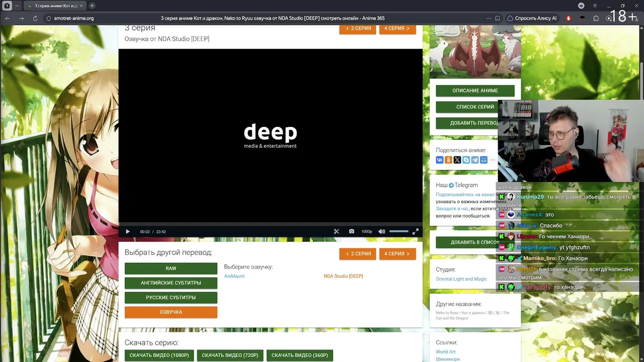This screenshot has height=362, width=644.
Task: Share anime via Telegram icon
Action: click(x=475, y=160)
